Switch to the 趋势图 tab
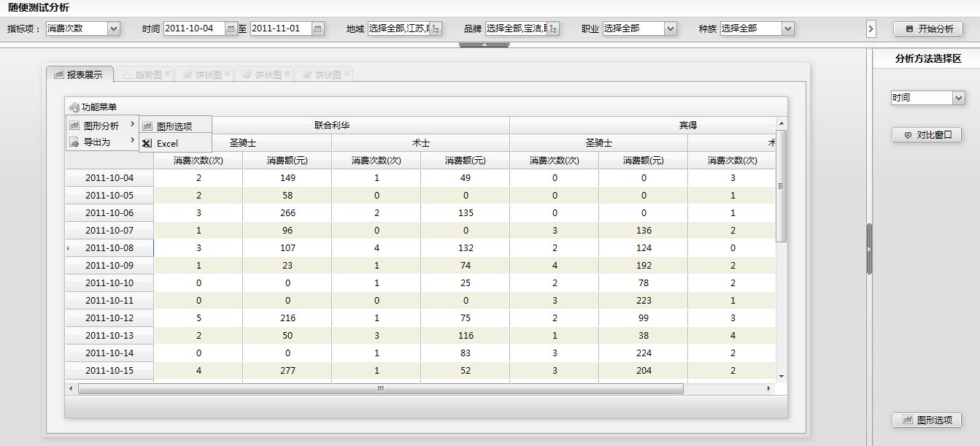 point(144,74)
